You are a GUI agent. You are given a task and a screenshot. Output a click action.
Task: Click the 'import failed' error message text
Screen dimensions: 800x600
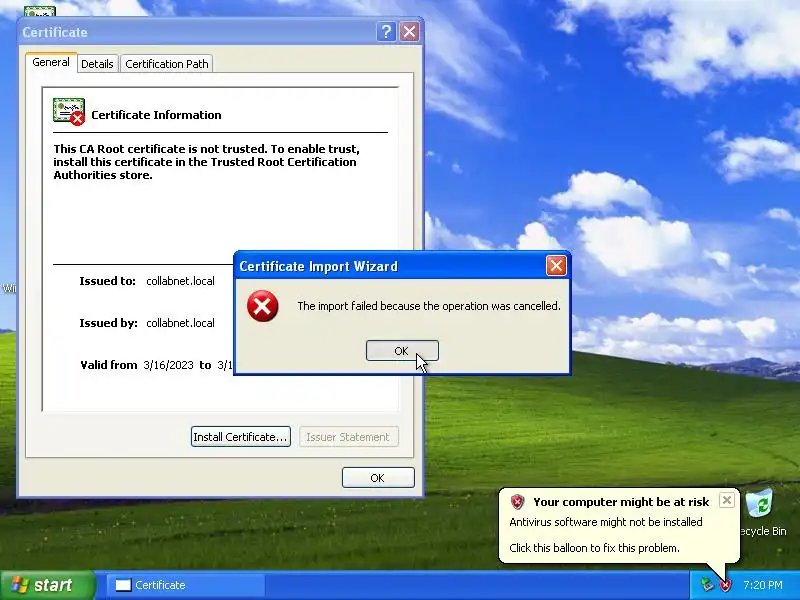tap(429, 306)
